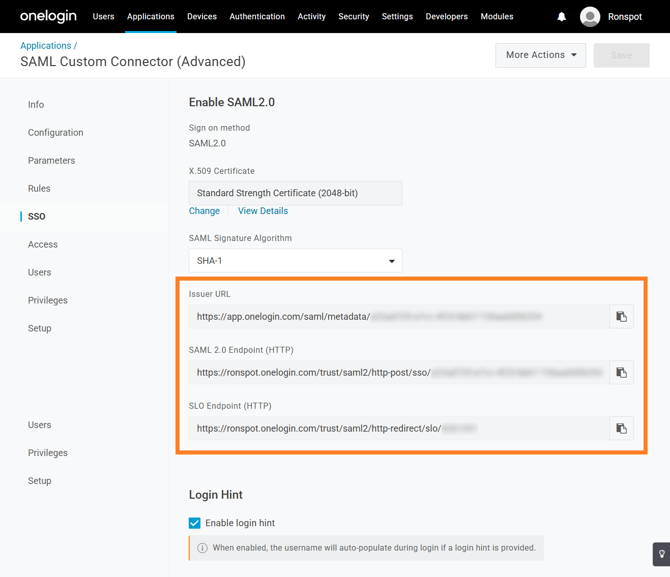Viewport: 670px width, 577px height.
Task: Go to the Applications breadcrumb link
Action: coord(46,46)
